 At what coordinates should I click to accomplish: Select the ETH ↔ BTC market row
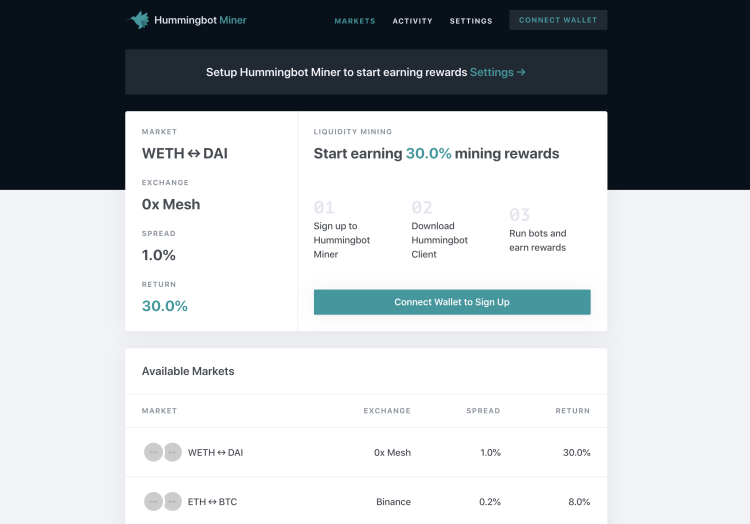(366, 501)
